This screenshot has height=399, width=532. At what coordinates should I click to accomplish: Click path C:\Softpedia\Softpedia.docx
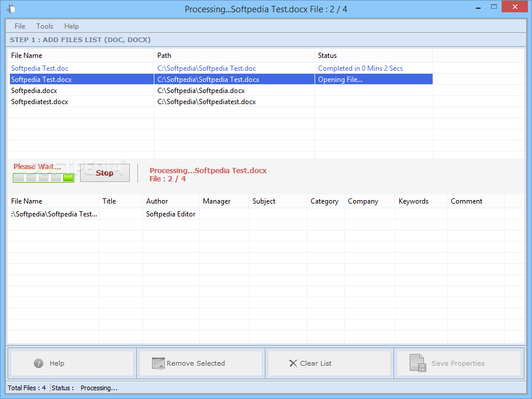click(x=201, y=91)
